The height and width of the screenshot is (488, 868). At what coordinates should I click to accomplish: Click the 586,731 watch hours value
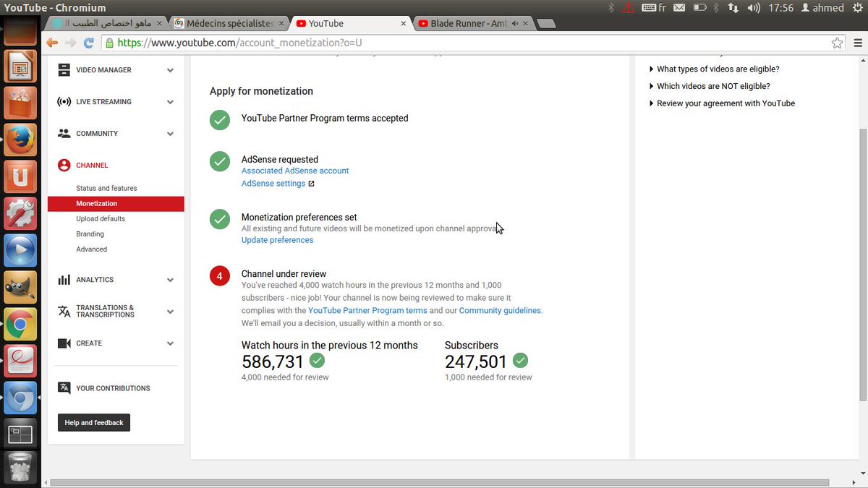coord(273,361)
